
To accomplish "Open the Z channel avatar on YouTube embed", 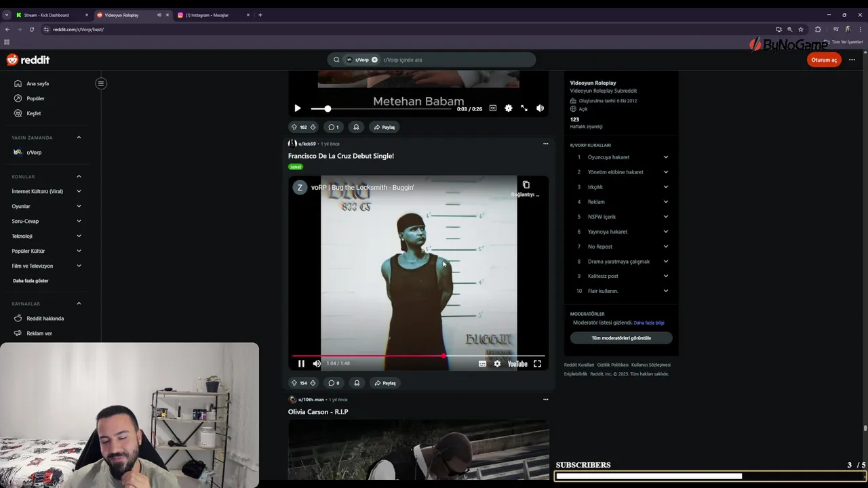I will (x=300, y=188).
